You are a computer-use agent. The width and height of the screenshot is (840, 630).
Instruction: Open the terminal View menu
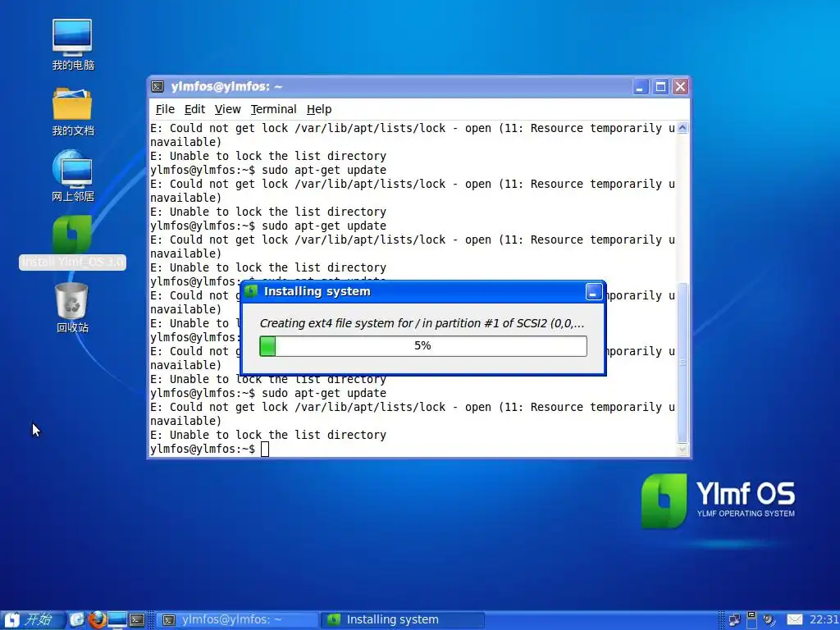pyautogui.click(x=228, y=109)
